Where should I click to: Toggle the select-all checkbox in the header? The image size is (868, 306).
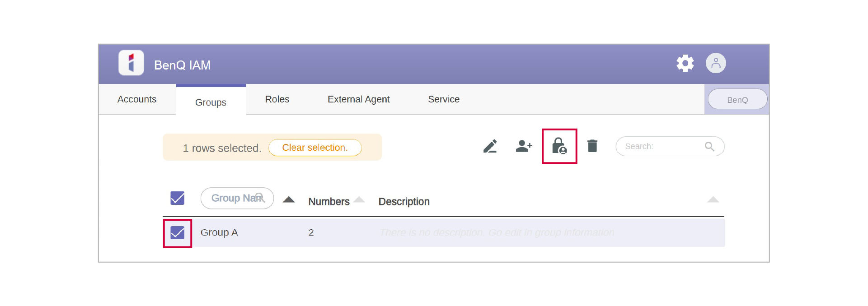click(x=178, y=198)
